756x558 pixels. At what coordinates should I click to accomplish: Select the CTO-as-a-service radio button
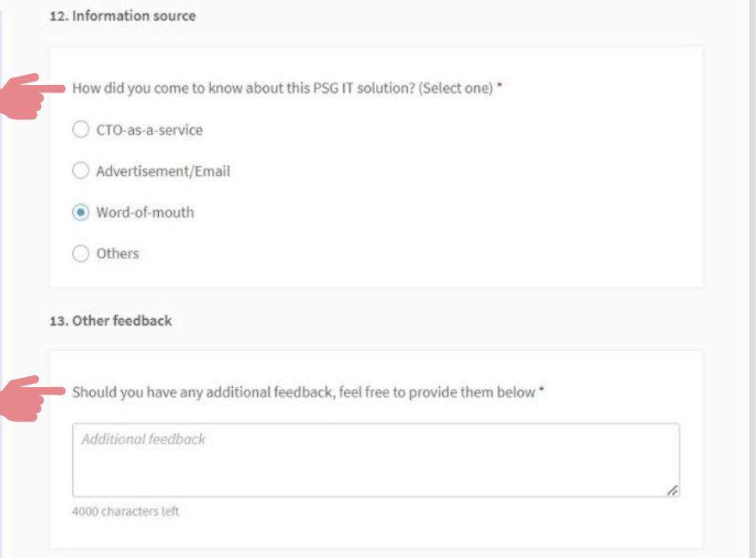[x=81, y=130]
